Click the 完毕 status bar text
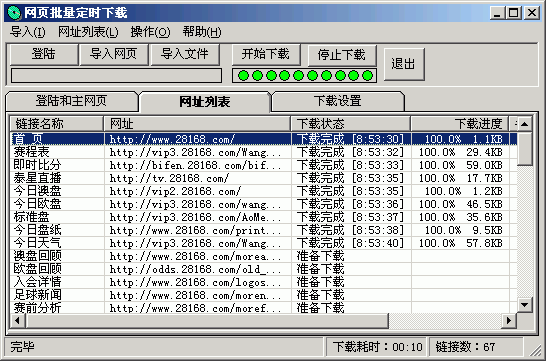This screenshot has height=361, width=546. coord(22,347)
